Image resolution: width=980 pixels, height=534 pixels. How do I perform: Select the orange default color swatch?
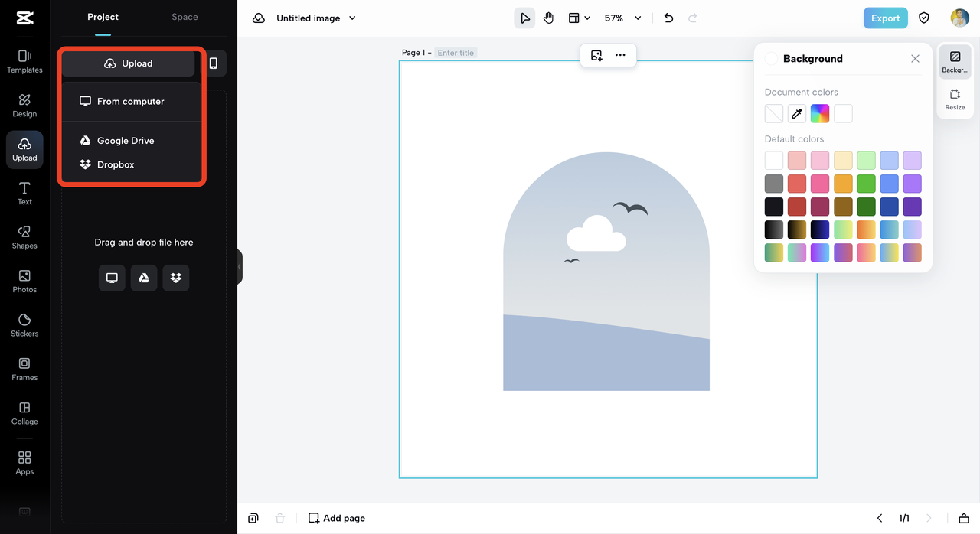843,184
